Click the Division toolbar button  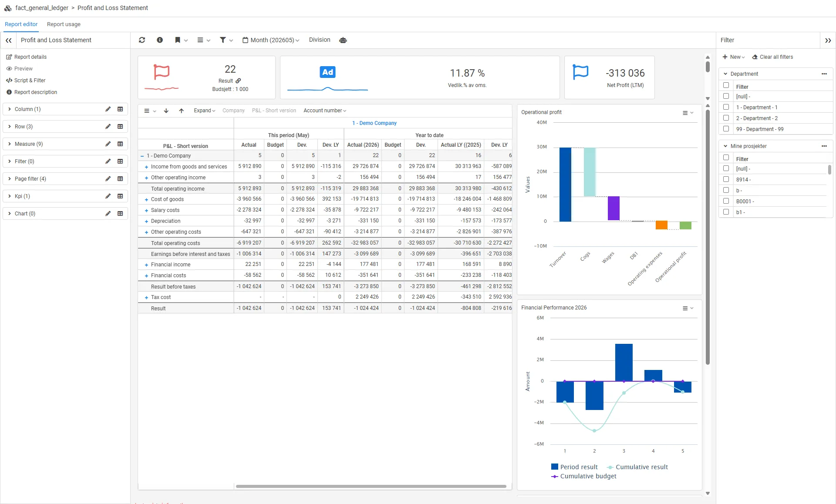[x=320, y=40]
